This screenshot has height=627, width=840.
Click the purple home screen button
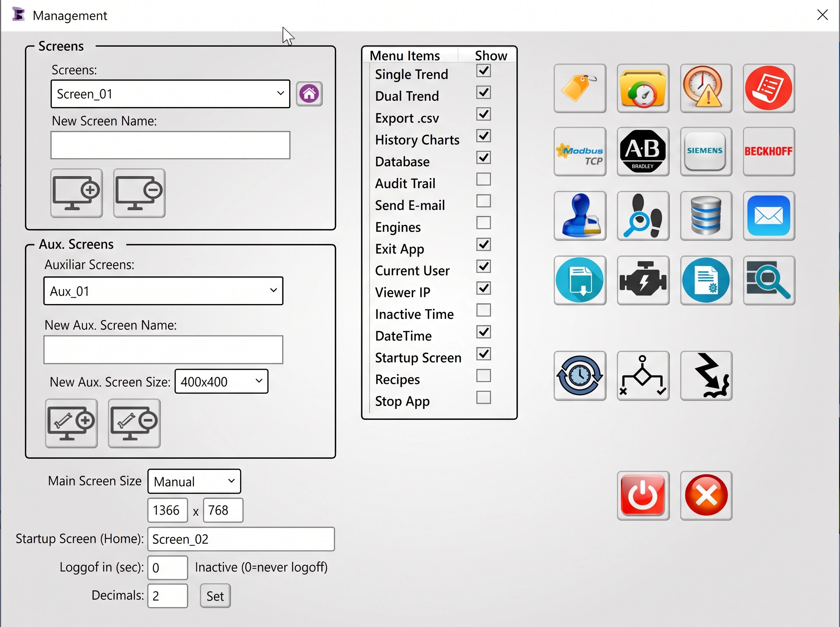point(309,94)
